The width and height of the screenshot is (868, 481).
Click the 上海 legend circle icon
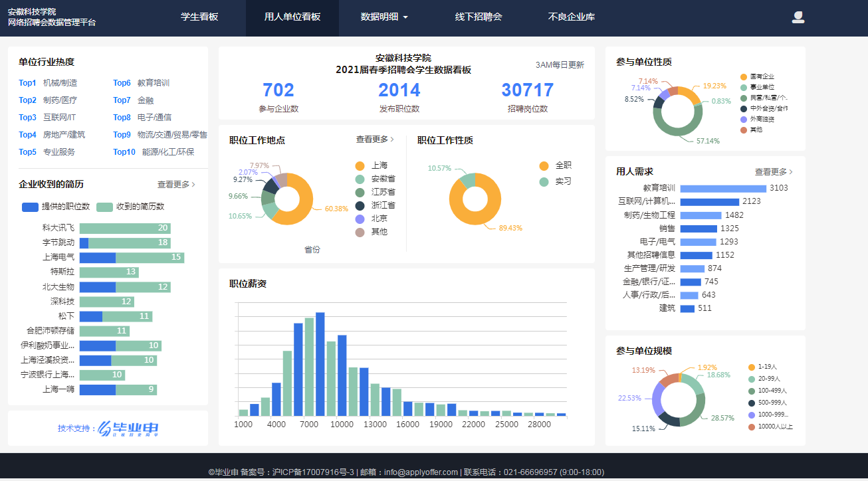[360, 165]
